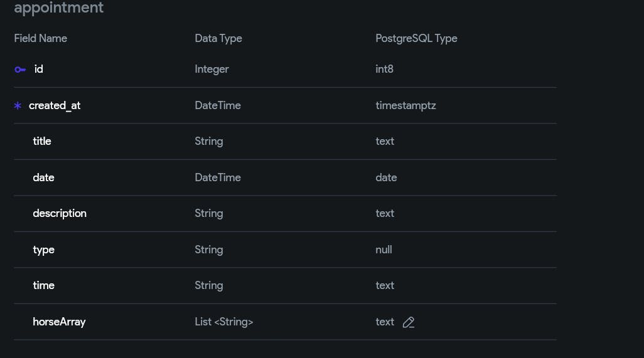Click the date field name
Viewport: 644px width, 358px height.
point(43,177)
